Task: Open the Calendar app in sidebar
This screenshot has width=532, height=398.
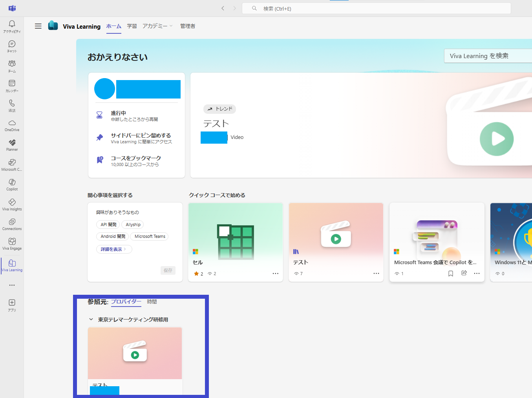Action: (12, 86)
